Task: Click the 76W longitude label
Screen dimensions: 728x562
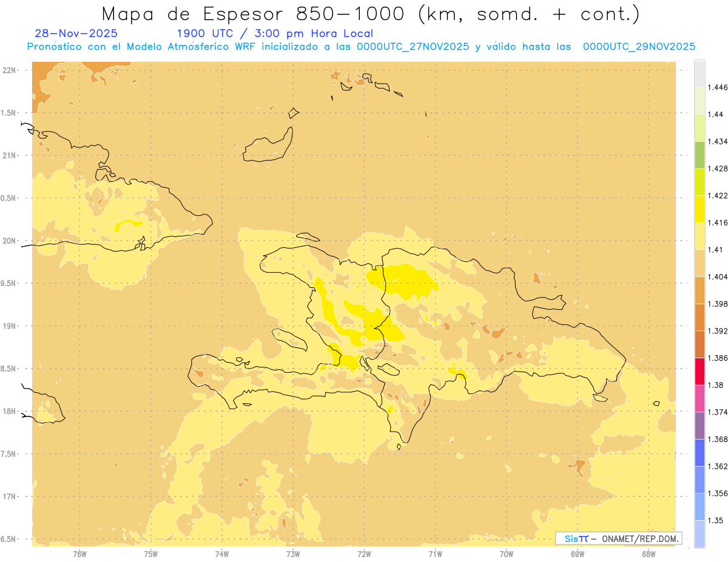Action: point(79,554)
